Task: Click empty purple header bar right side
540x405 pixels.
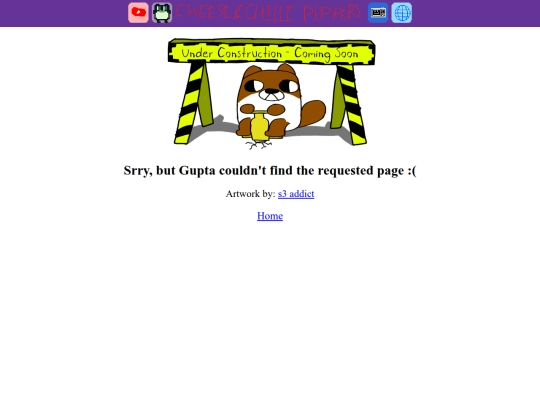Action: 477,13
